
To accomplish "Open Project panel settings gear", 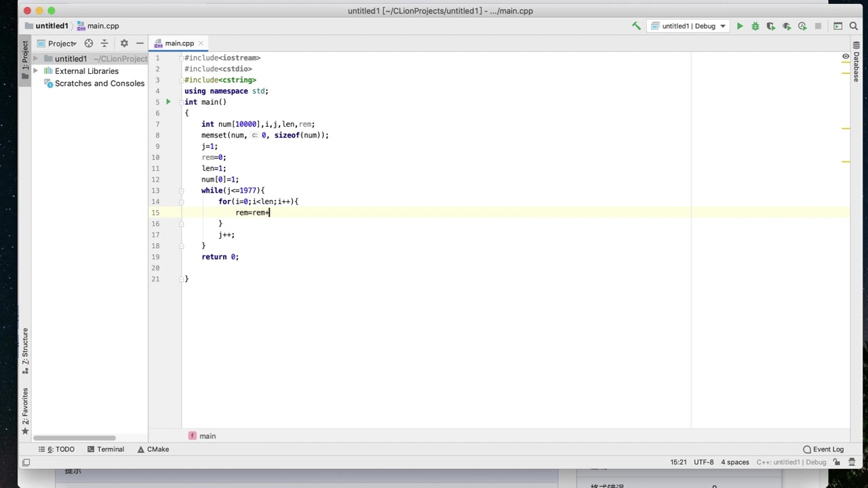I will click(124, 43).
